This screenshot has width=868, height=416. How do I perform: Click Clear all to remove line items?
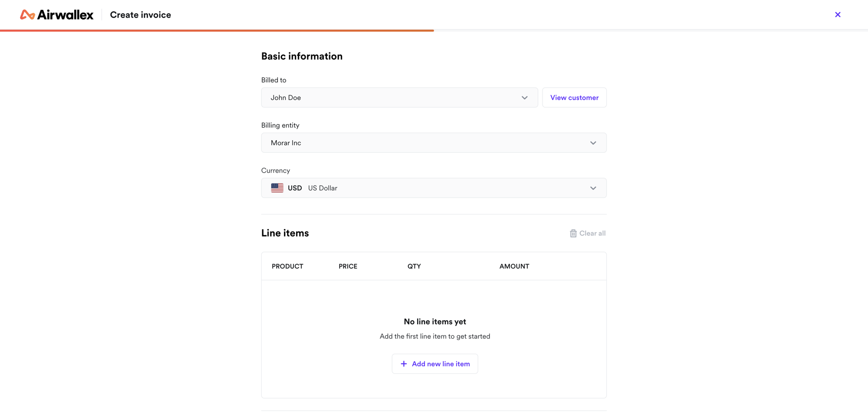(592, 233)
